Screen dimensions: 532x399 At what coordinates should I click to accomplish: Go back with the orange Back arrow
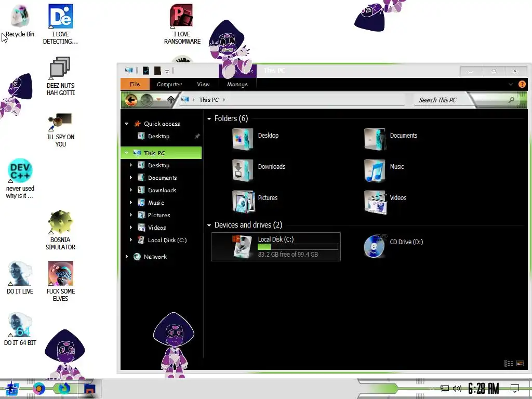[131, 100]
